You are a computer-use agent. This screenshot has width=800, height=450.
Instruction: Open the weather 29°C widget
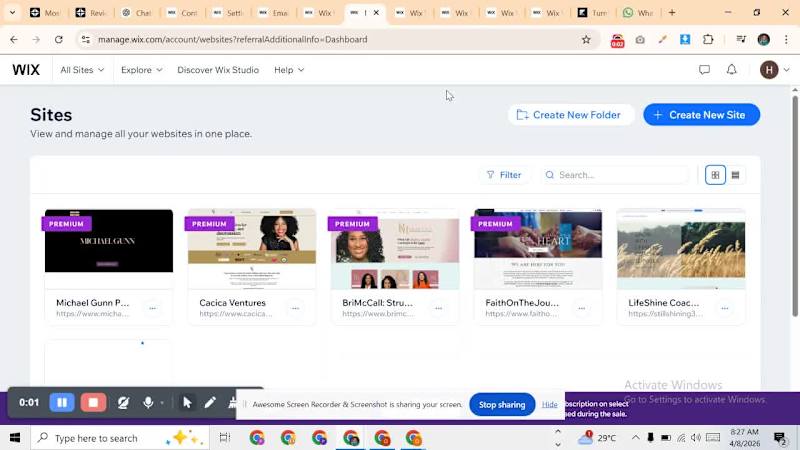point(597,438)
